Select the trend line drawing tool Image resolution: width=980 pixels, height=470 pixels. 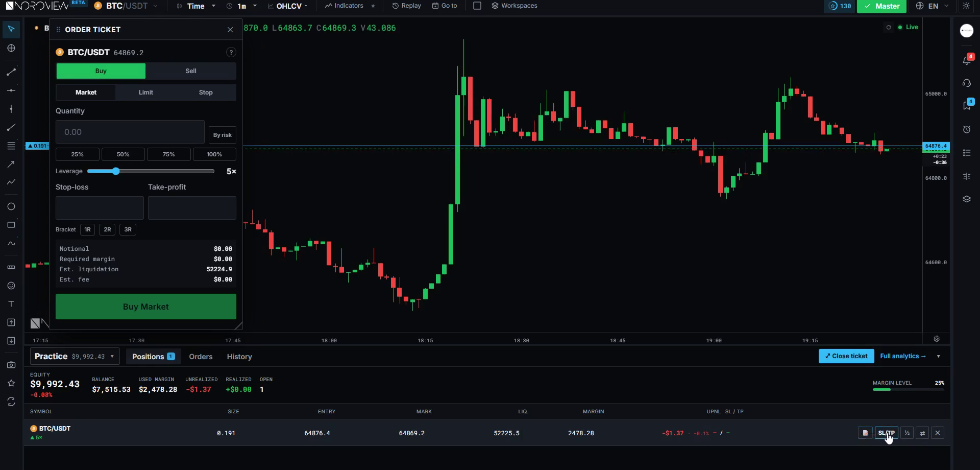[11, 72]
